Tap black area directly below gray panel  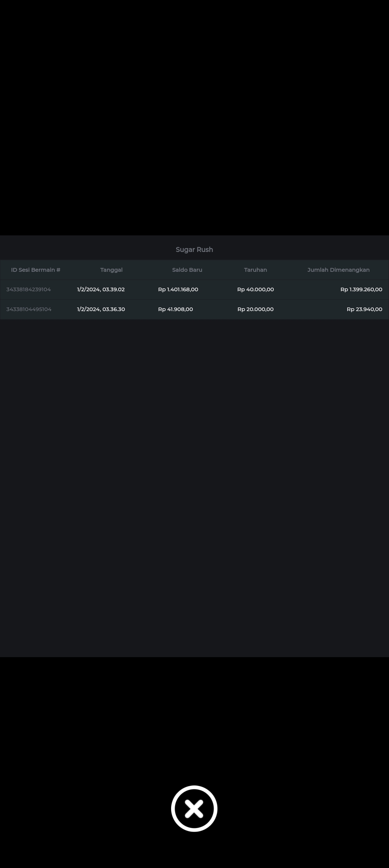pyautogui.click(x=194, y=703)
